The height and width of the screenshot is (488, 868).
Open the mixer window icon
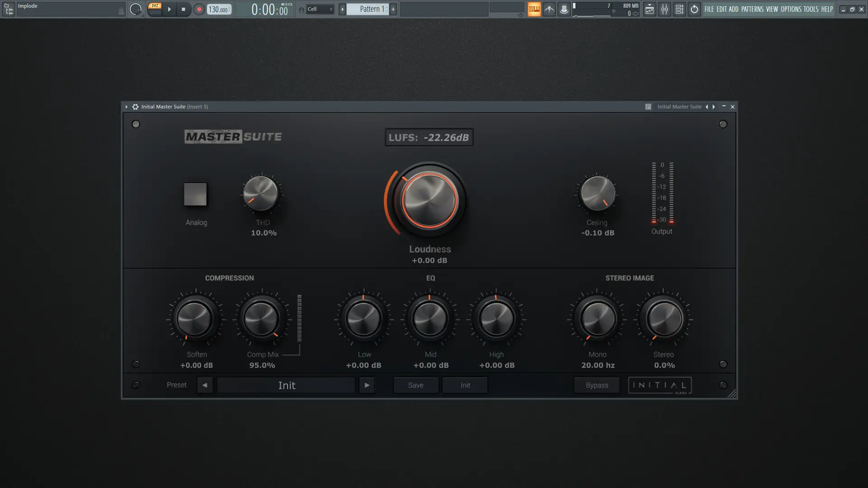(x=664, y=9)
